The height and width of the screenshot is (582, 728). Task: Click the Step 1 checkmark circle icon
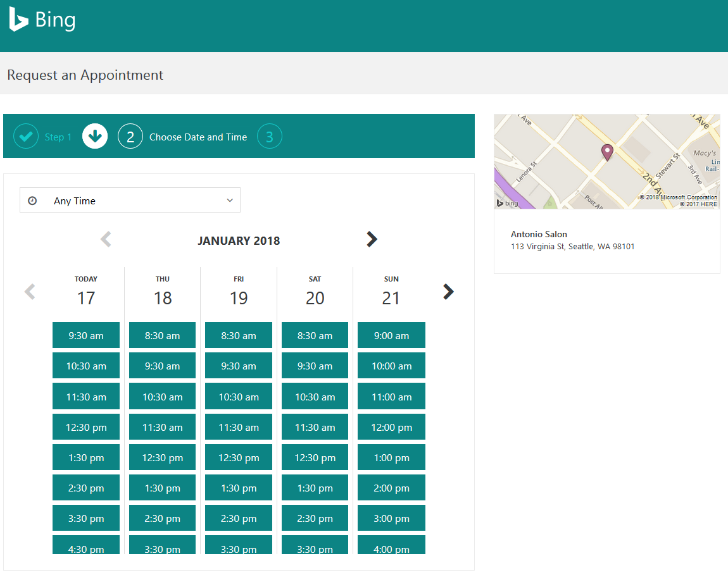(x=26, y=137)
